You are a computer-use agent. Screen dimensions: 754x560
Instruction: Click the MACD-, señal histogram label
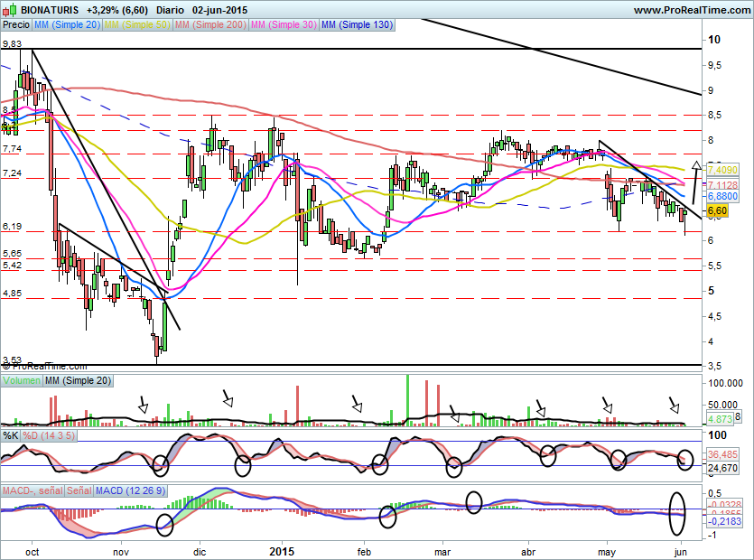[33, 490]
